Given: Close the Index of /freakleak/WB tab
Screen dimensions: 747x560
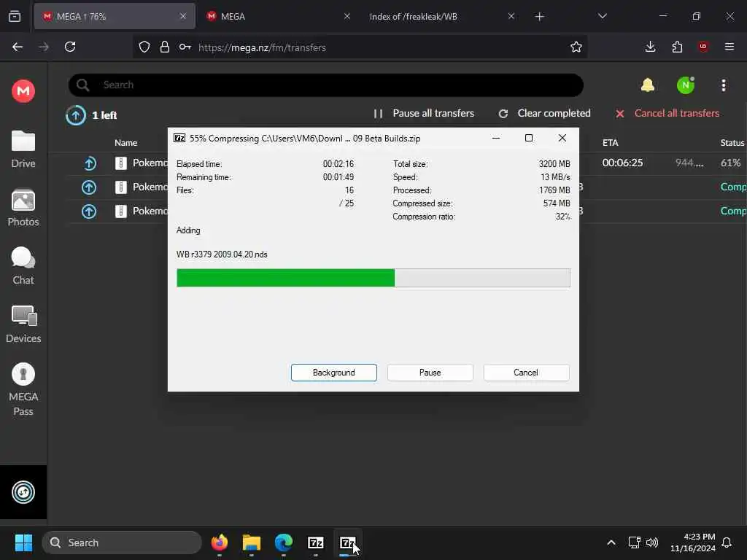Looking at the screenshot, I should 511,16.
